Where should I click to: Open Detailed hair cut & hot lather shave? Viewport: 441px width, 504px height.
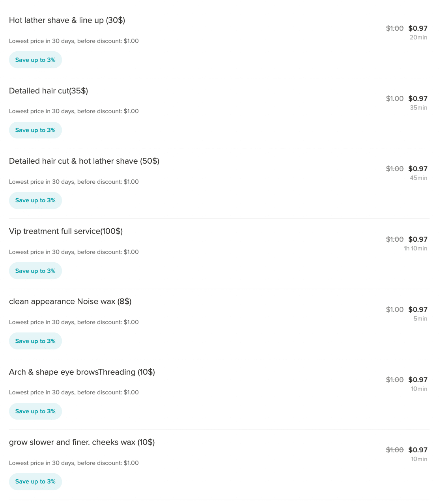[84, 161]
